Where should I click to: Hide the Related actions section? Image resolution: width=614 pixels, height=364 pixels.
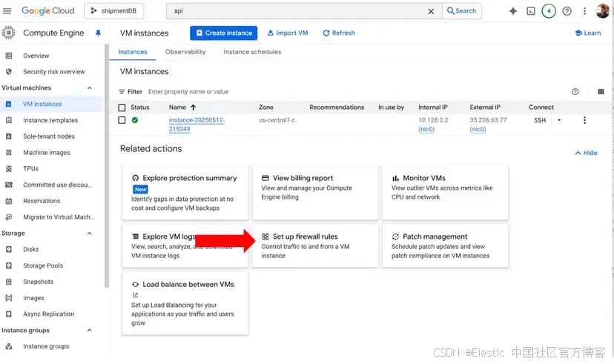[x=586, y=153]
